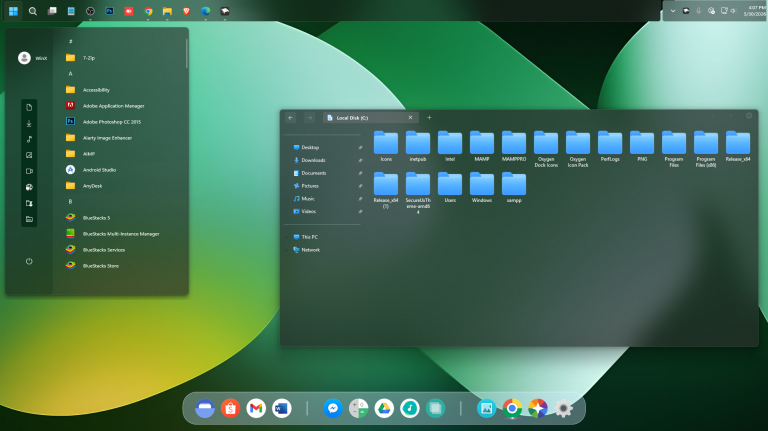
Task: Unpin Desktop from Quick access
Action: tap(360, 147)
